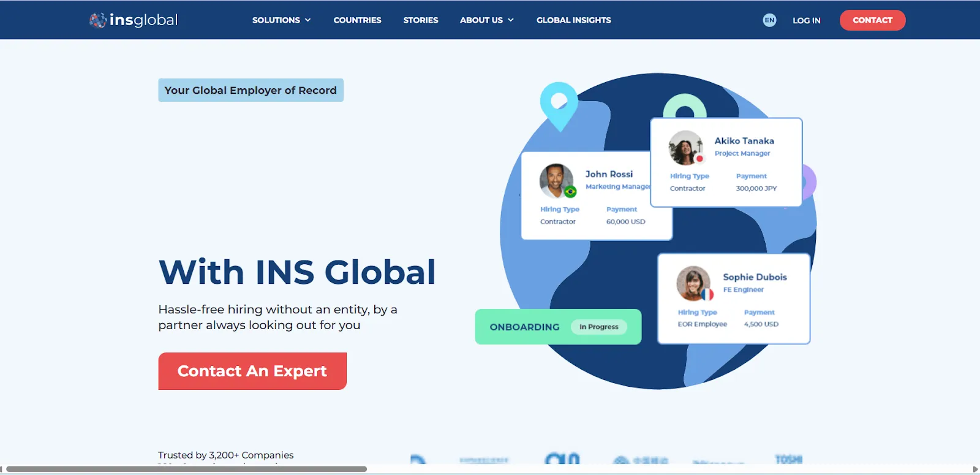Viewport: 980px width, 475px height.
Task: Click the EOR Employee hiring type
Action: click(702, 324)
